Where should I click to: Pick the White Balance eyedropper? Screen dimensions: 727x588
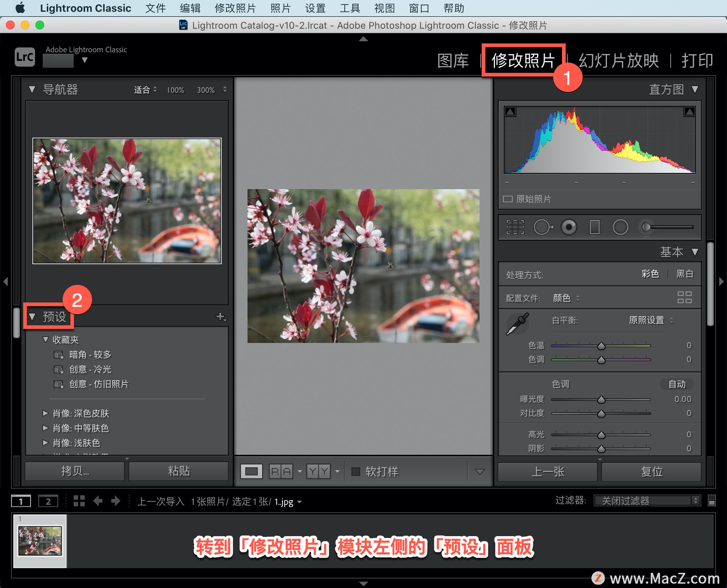517,324
